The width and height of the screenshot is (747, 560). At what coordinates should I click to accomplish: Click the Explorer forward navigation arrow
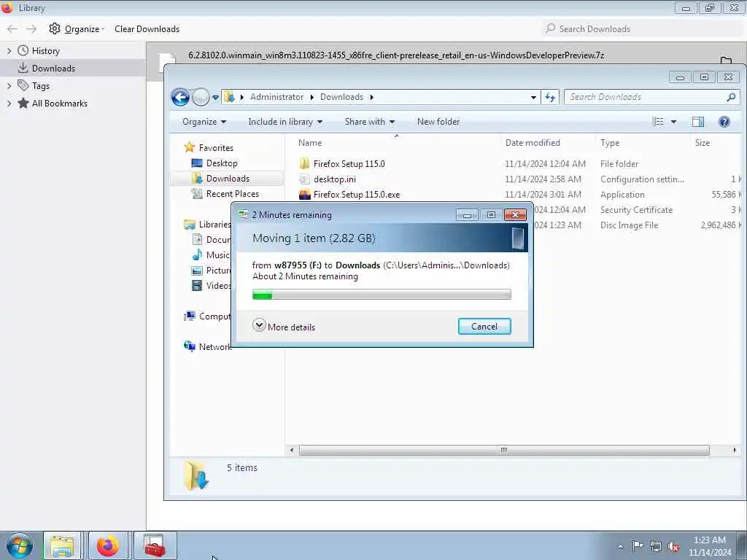click(x=201, y=97)
